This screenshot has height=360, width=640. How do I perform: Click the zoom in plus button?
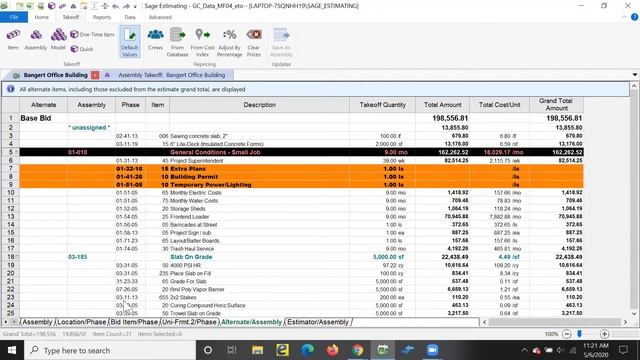604,334
